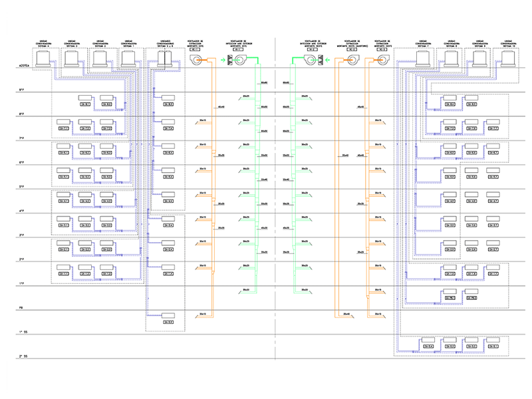Pick the rightmost orange extraction fan symbol

[x=382, y=61]
